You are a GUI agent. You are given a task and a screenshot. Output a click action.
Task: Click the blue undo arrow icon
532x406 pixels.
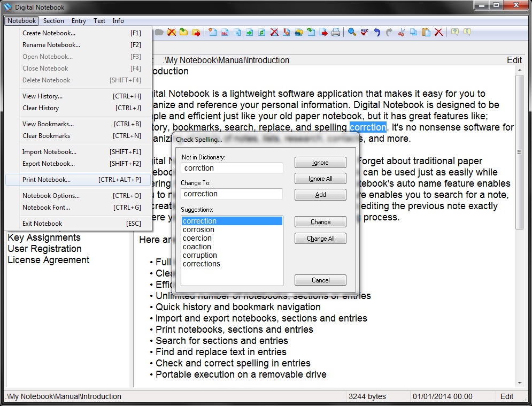pyautogui.click(x=376, y=32)
